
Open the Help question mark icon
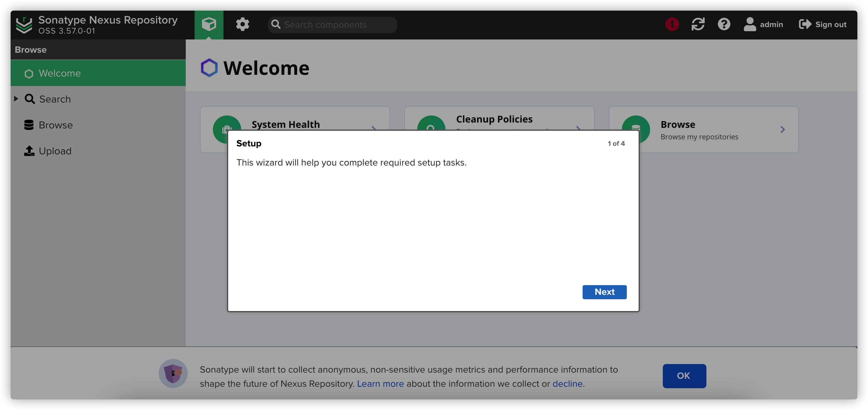[x=724, y=24]
